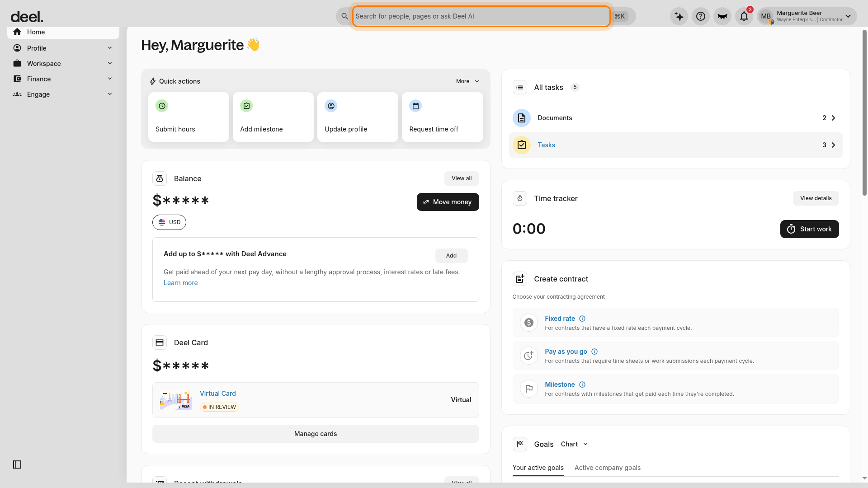
Task: Click the Deel logo
Action: tap(27, 17)
